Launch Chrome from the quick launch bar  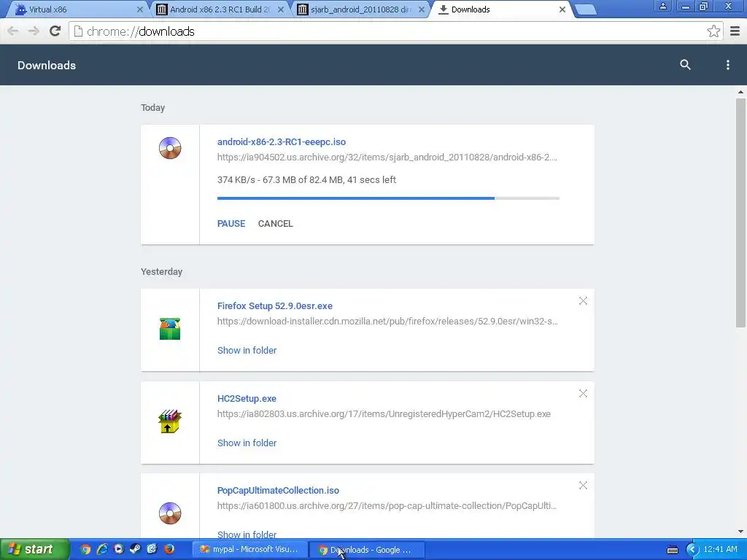click(85, 550)
